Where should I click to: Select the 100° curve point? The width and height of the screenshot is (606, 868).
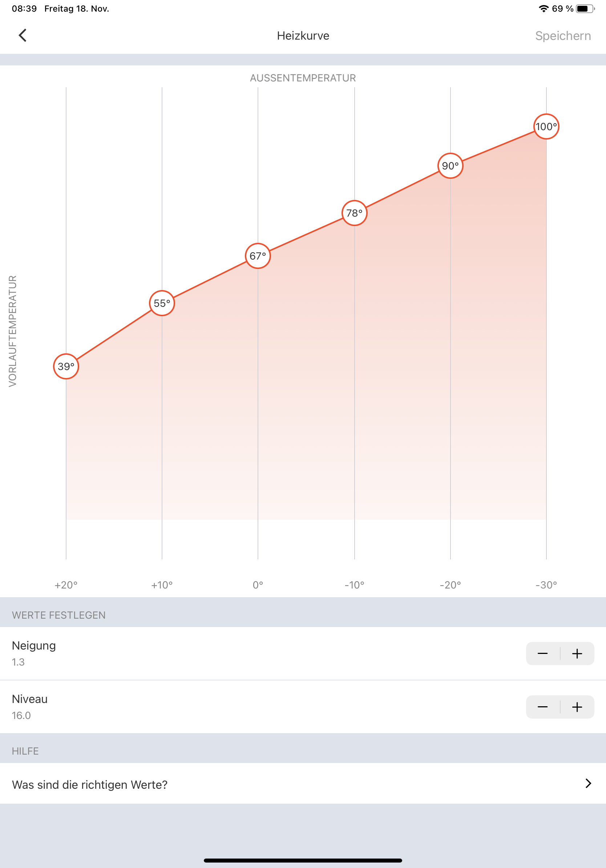[546, 126]
